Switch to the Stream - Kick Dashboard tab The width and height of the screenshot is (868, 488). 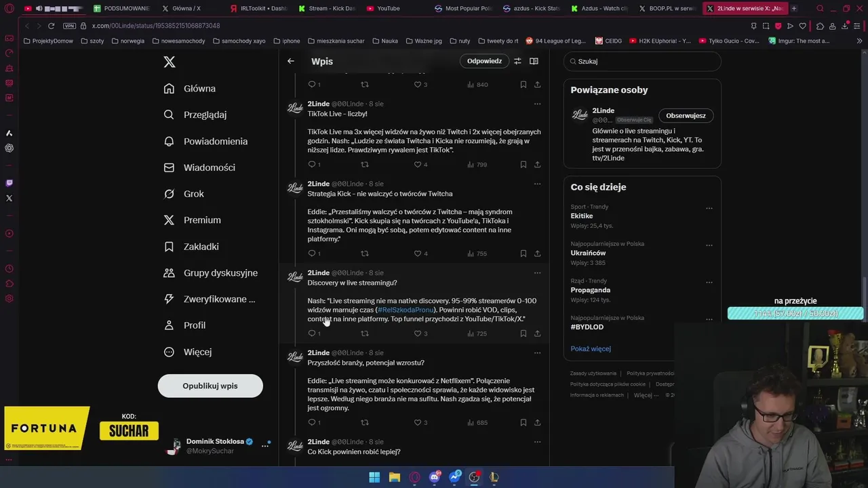(x=327, y=8)
